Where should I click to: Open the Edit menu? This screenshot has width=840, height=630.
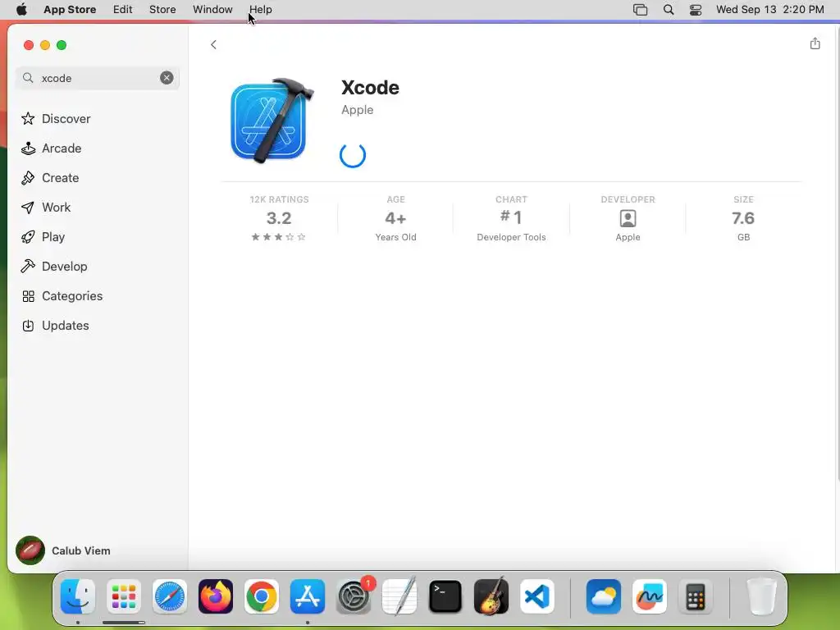[x=123, y=10]
